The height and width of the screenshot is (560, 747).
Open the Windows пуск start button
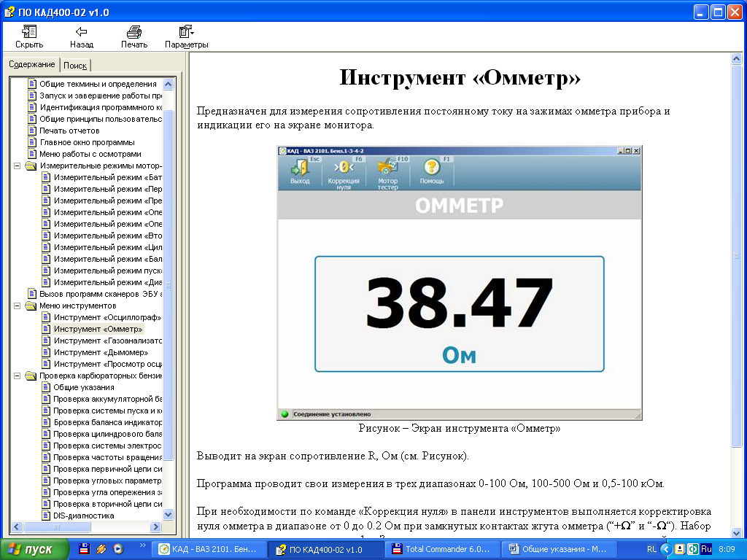tap(34, 550)
